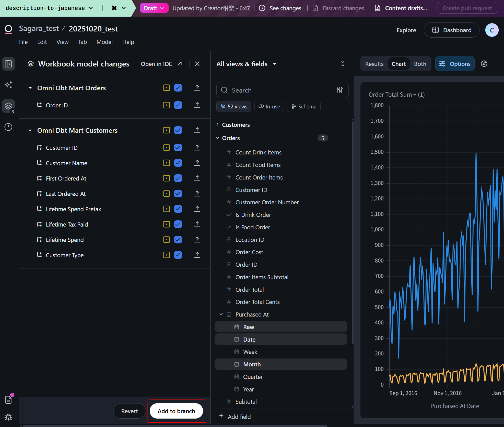Collapse Omni Dbt Mart Customers group
Screen dimensions: 504x427
point(30,130)
